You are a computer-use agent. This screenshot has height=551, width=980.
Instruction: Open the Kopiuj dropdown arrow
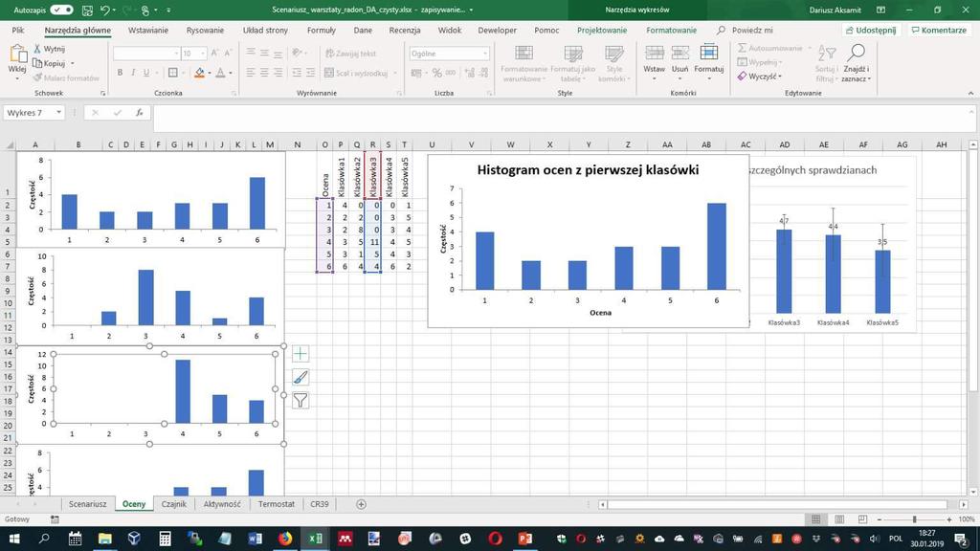click(73, 63)
